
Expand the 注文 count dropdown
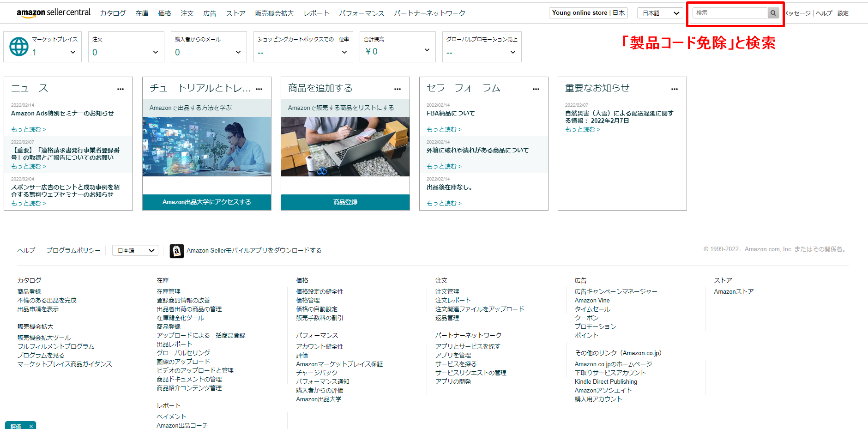point(156,52)
